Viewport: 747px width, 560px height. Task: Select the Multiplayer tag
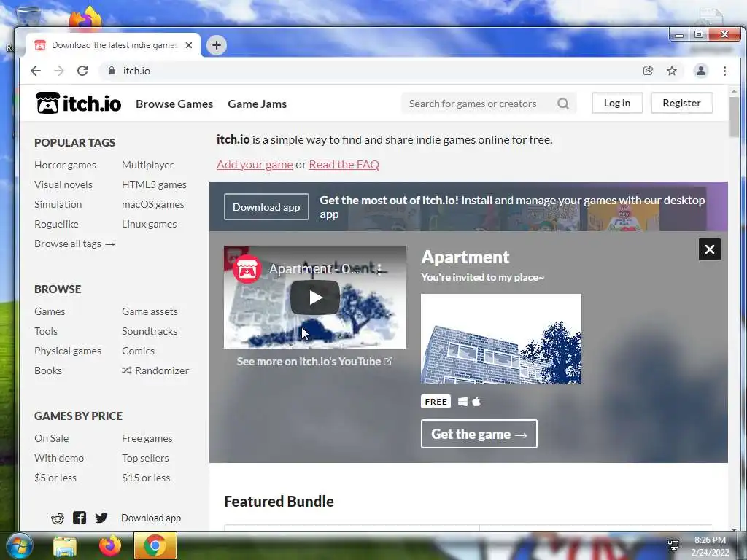click(147, 165)
